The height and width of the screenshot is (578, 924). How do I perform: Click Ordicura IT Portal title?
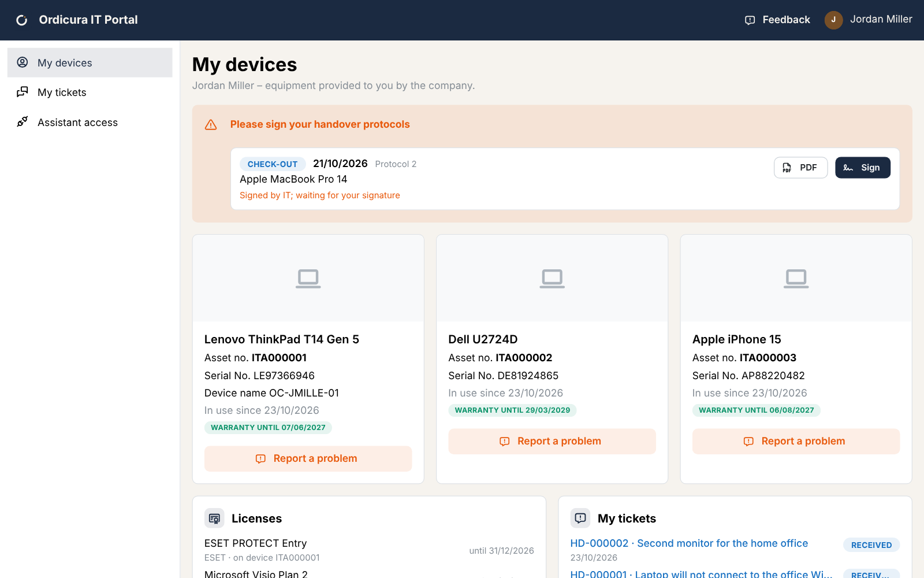[x=88, y=20]
